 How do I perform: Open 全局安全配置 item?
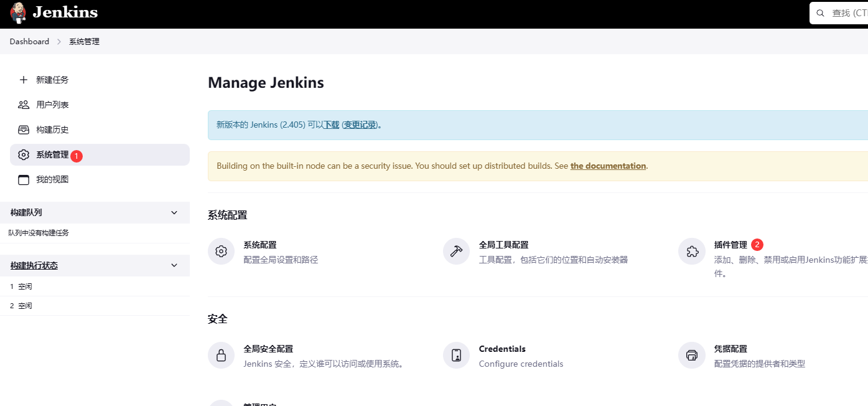click(x=268, y=349)
